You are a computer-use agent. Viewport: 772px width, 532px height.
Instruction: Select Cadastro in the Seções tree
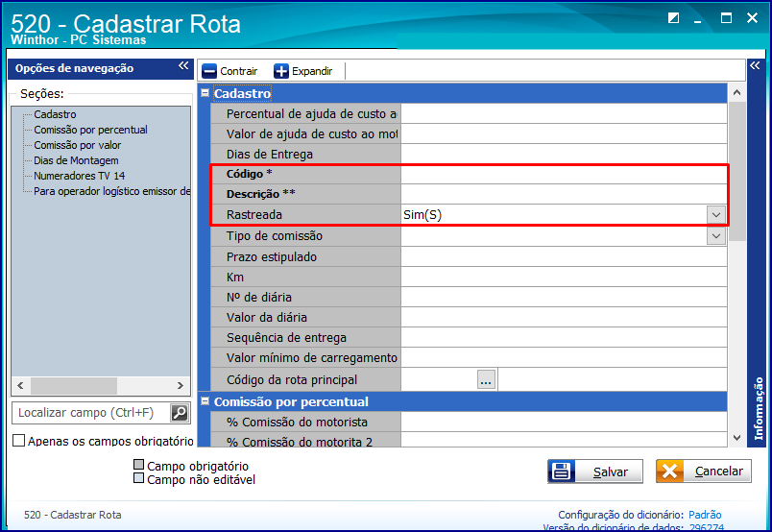tap(55, 114)
